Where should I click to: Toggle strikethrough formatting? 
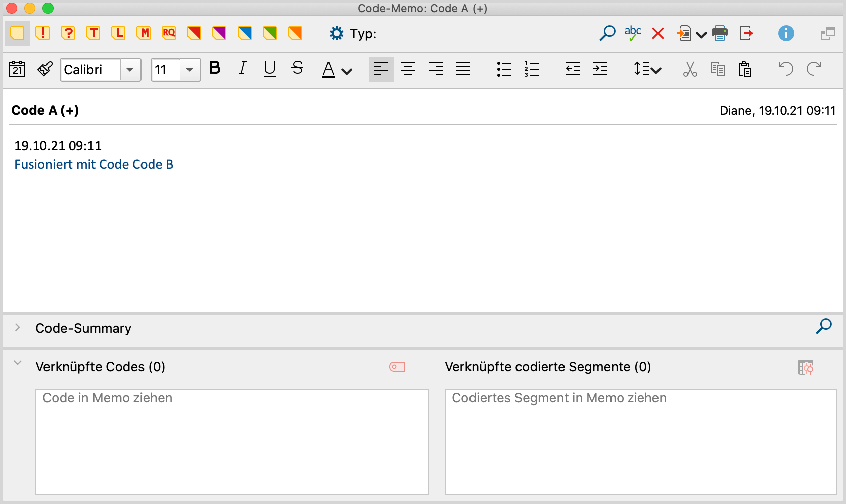(298, 68)
